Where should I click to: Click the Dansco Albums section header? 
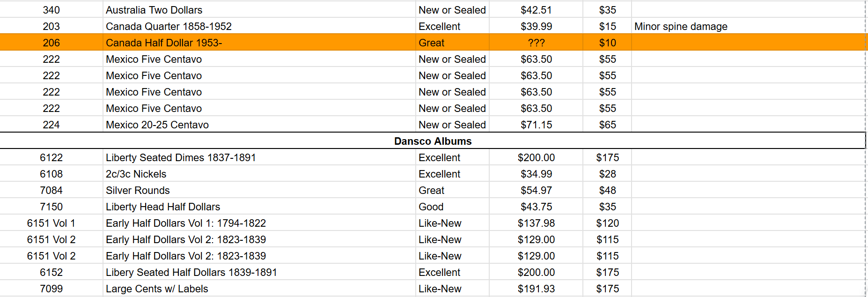coord(433,141)
